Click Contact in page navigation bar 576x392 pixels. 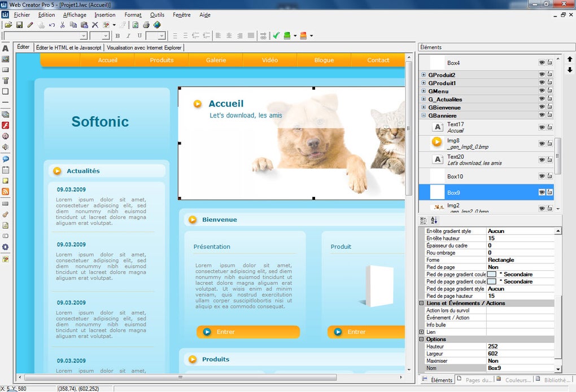378,60
